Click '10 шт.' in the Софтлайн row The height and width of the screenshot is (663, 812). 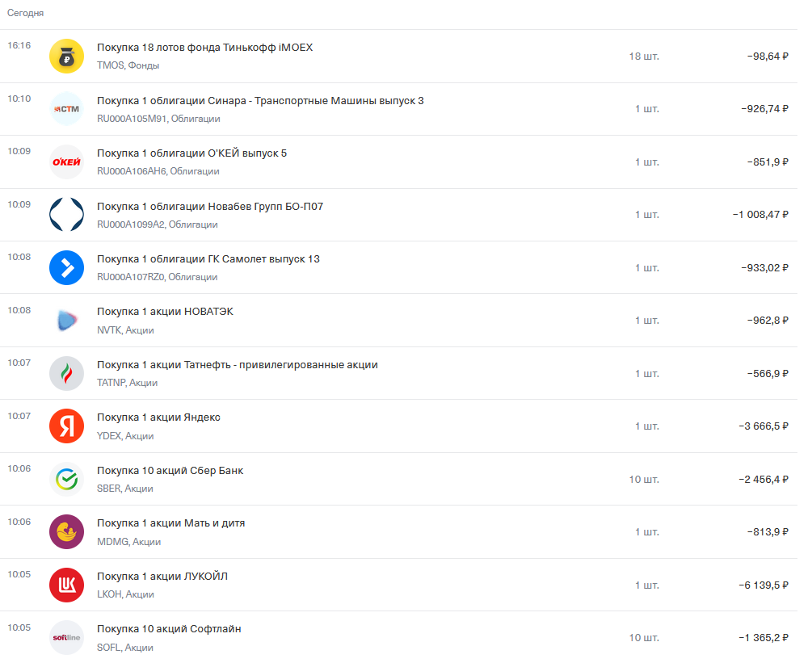(644, 638)
